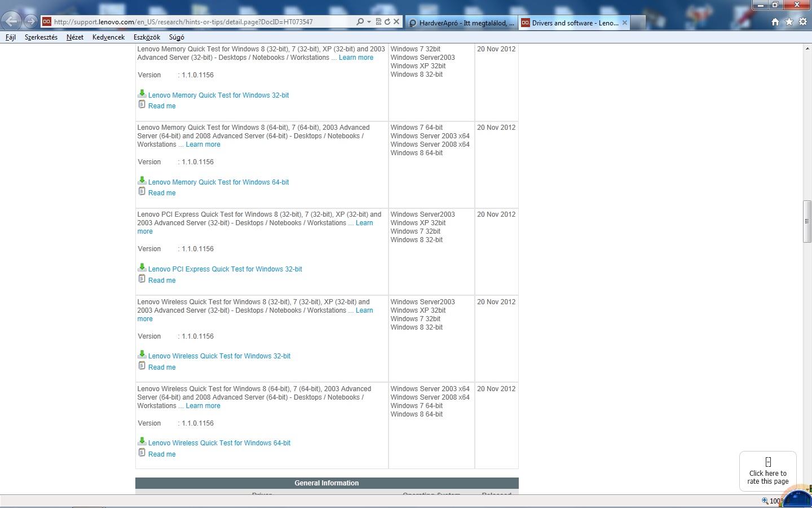Go forward with the browser Forward arrow
The width and height of the screenshot is (812, 508).
tap(30, 21)
